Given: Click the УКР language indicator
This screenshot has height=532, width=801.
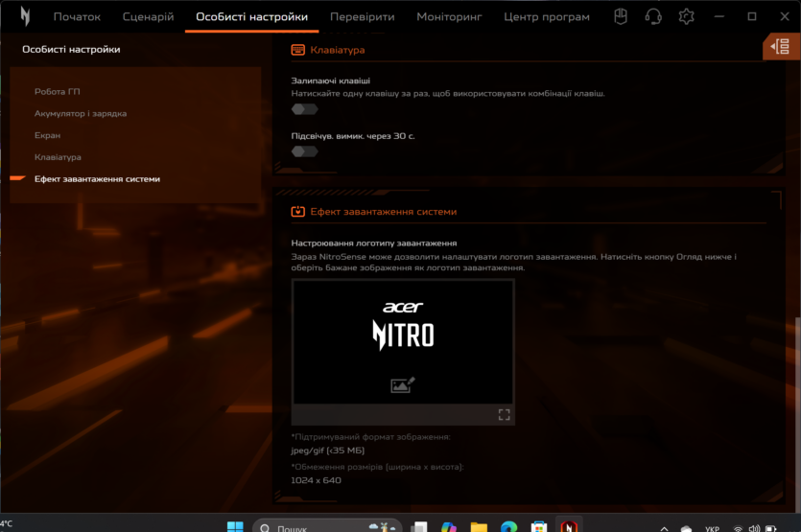Looking at the screenshot, I should tap(712, 528).
